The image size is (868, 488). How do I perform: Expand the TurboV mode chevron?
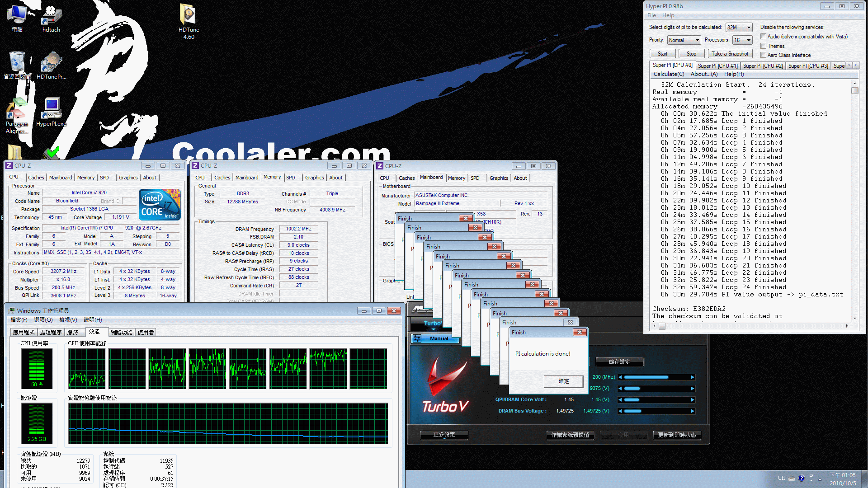[433, 329]
